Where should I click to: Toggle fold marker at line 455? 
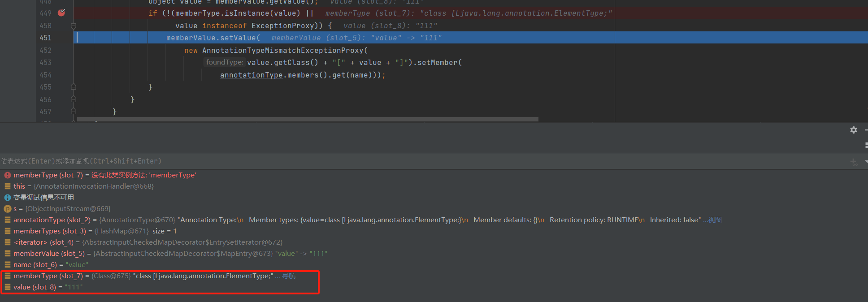(74, 87)
